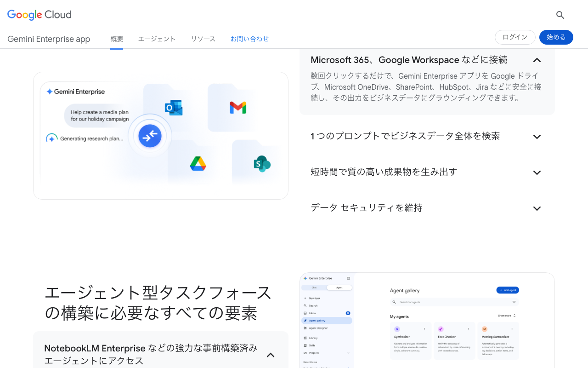Image resolution: width=588 pixels, height=368 pixels.
Task: Click the Inbox icon in the preview sidebar
Action: (x=305, y=313)
